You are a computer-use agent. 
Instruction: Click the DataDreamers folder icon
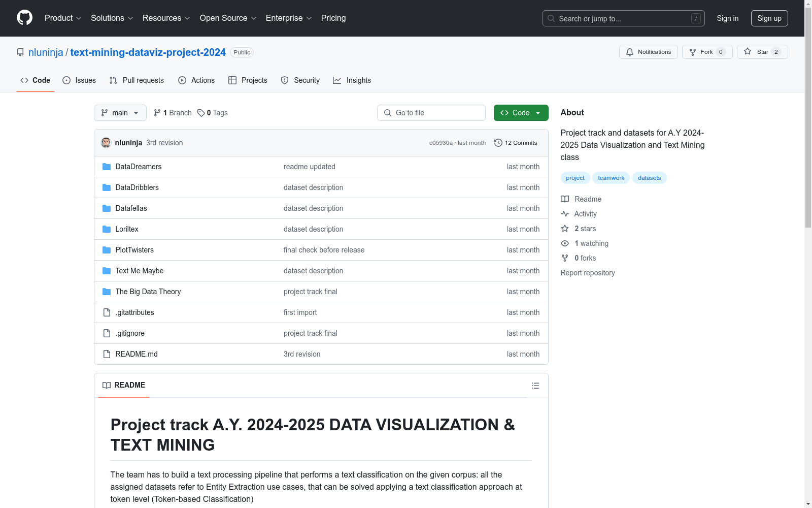(107, 167)
